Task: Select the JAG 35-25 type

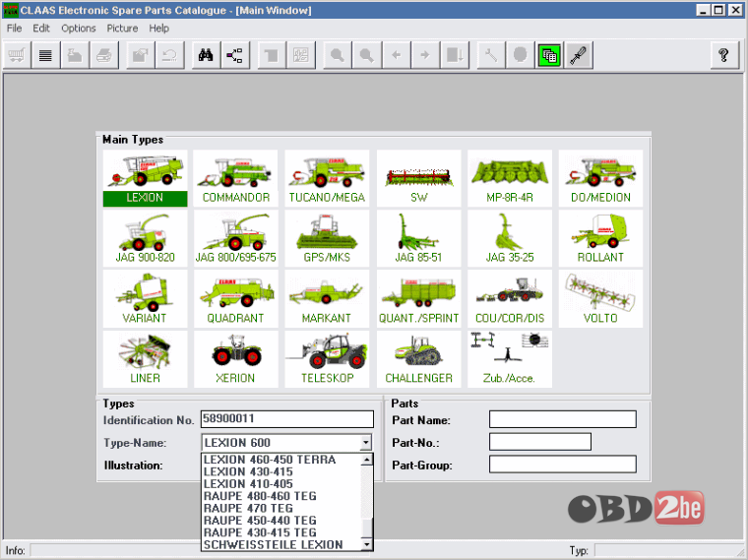Action: click(x=510, y=238)
